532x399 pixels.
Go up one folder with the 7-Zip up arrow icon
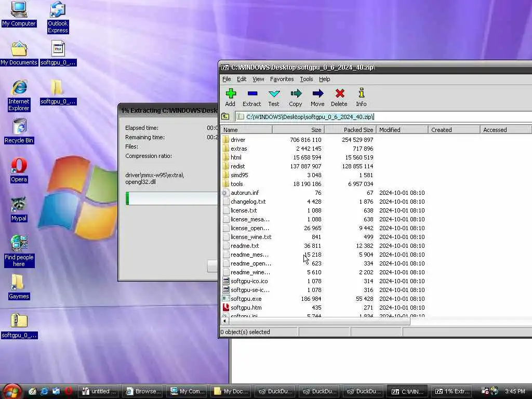coord(225,117)
